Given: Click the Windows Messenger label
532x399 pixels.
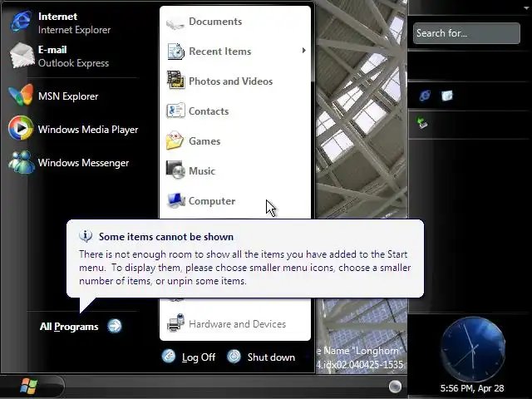Looking at the screenshot, I should [83, 163].
